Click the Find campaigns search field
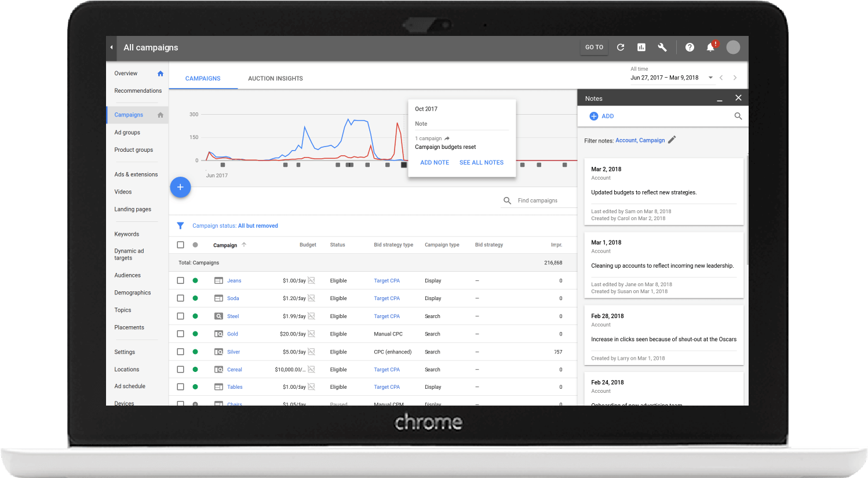Image resolution: width=868 pixels, height=478 pixels. 545,200
